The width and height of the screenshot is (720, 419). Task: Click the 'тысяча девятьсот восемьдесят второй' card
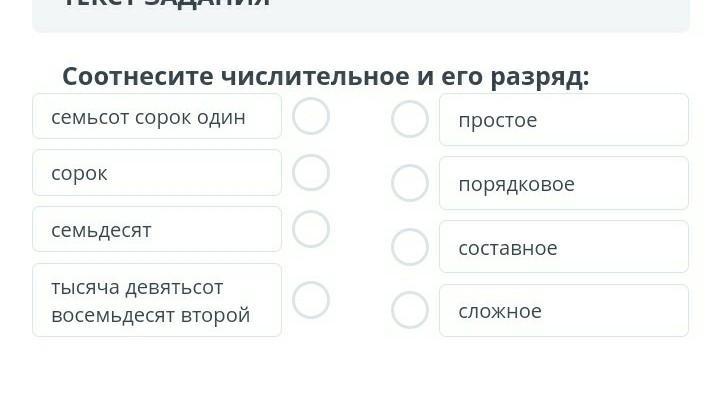(x=157, y=300)
